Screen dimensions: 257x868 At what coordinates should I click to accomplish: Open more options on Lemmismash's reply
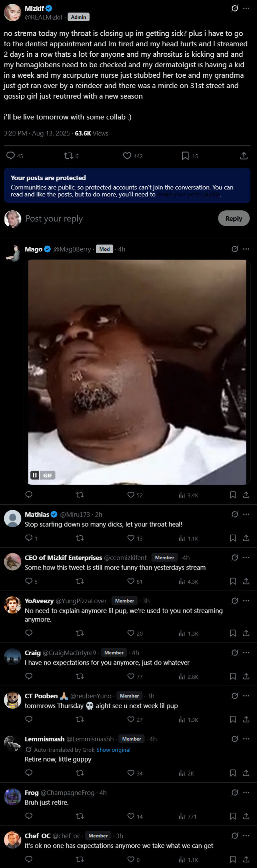246,739
